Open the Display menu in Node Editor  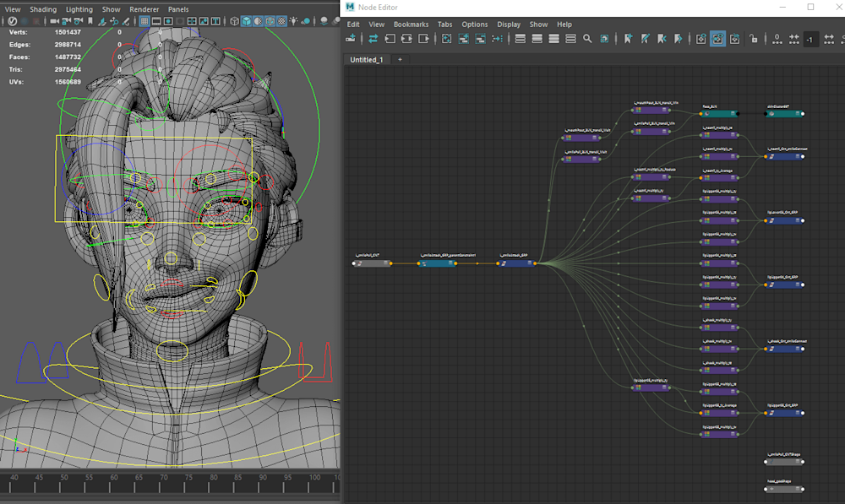509,24
